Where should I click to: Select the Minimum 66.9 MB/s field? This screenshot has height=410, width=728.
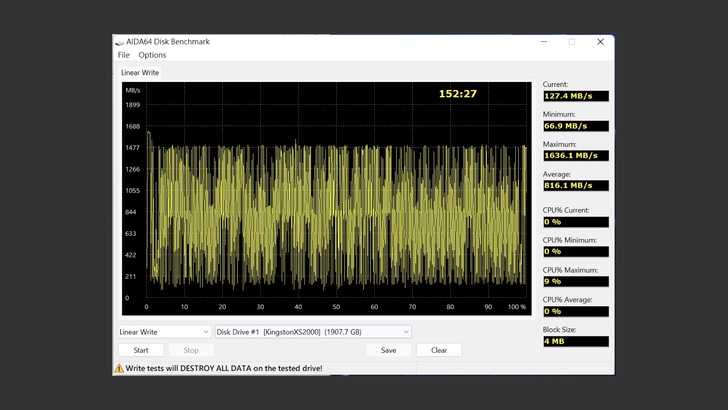pyautogui.click(x=575, y=126)
